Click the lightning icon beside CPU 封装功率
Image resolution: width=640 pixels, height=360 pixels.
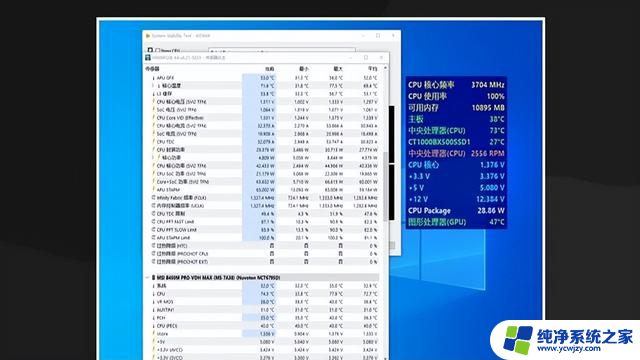(x=153, y=150)
